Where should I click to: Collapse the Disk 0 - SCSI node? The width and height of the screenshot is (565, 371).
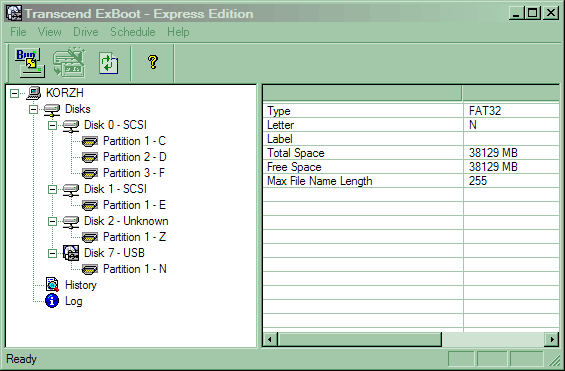(53, 125)
